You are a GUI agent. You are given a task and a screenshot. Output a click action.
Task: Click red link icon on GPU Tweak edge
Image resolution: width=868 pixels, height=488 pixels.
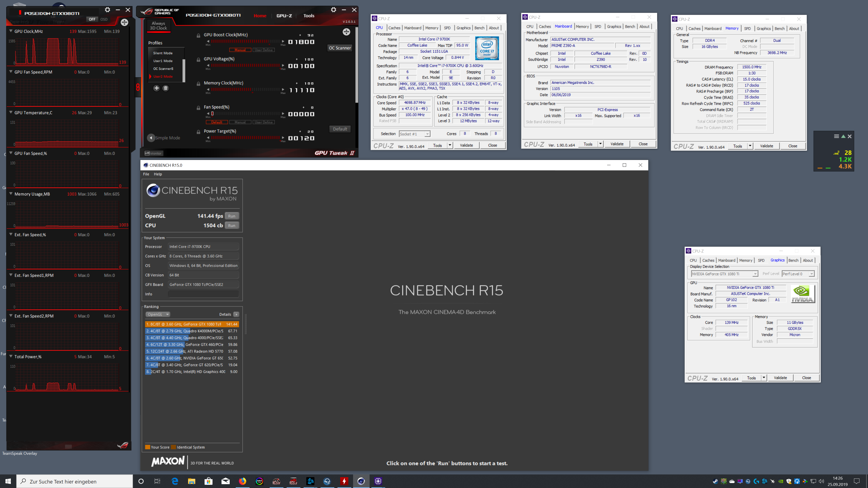[138, 88]
